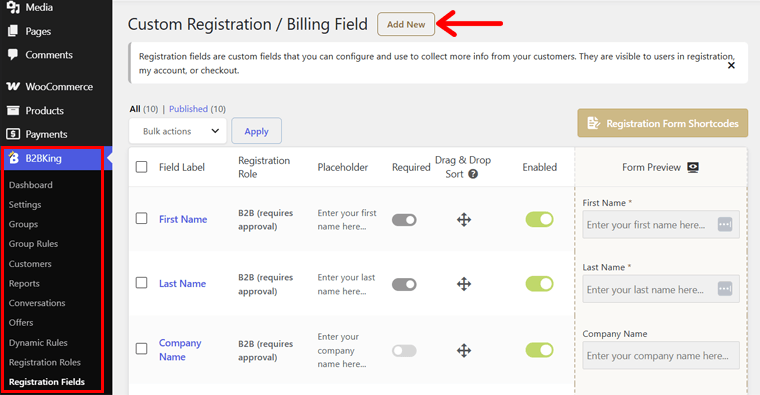This screenshot has height=395, width=760.
Task: Disable the Enabled switch for Company Name
Action: point(539,350)
